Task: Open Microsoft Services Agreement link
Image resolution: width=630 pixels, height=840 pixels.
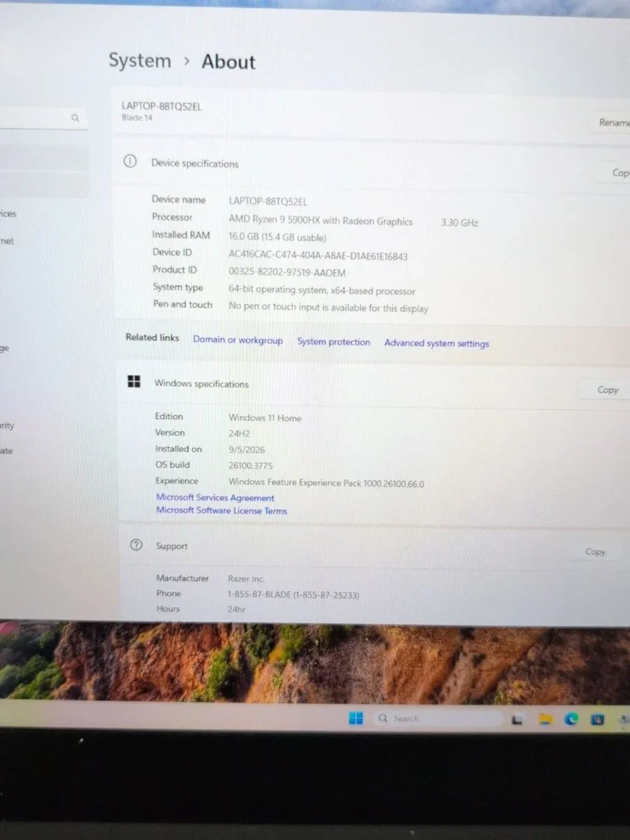Action: (x=215, y=497)
